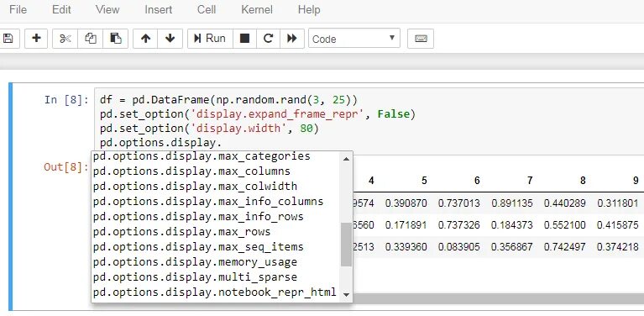Insert a cell below with plus icon
Screen dimensions: 644x316
pos(36,39)
